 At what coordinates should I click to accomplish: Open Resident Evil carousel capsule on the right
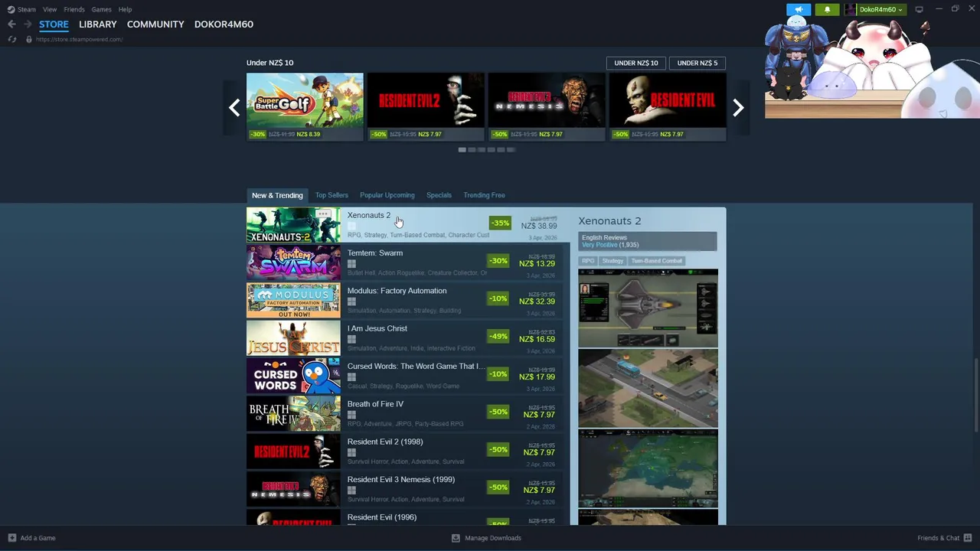coord(668,106)
